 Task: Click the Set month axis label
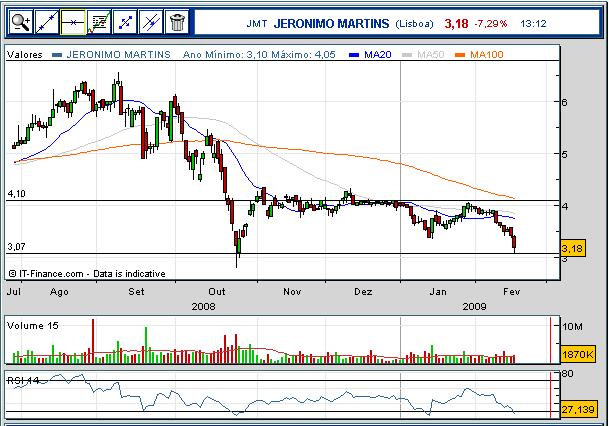pyautogui.click(x=136, y=292)
